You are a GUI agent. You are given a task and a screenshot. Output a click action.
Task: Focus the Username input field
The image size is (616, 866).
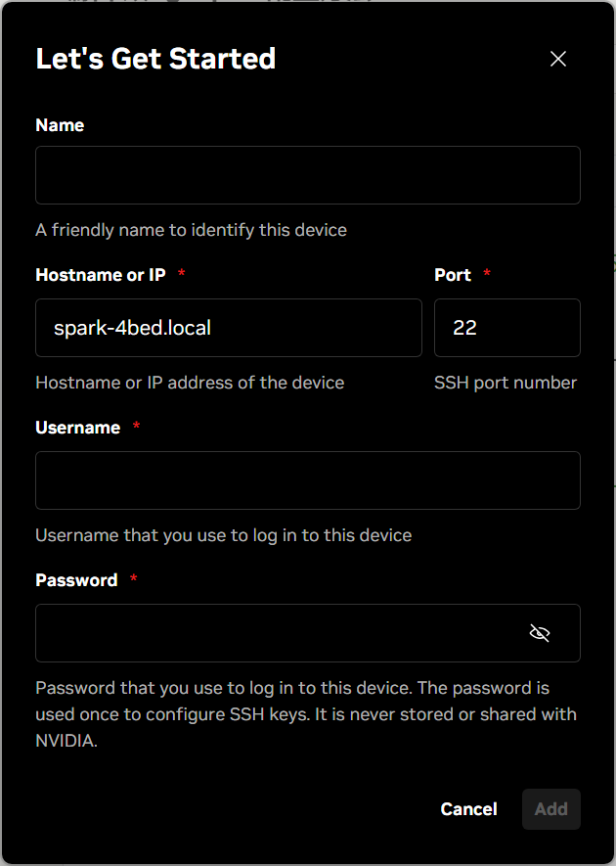click(x=308, y=480)
